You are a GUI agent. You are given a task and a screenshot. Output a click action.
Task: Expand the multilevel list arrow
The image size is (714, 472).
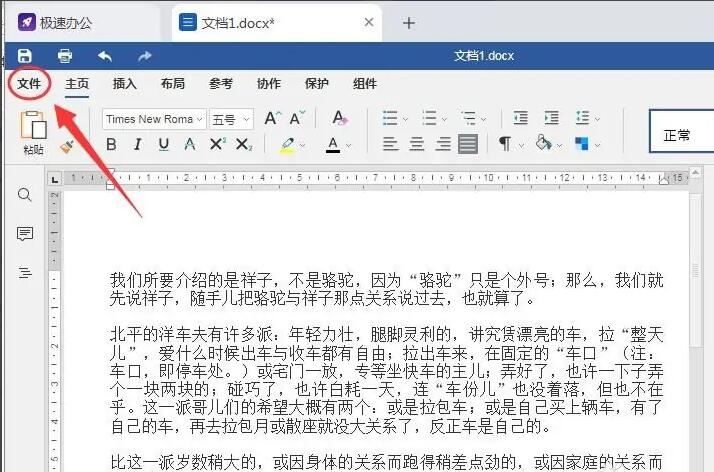click(x=484, y=119)
